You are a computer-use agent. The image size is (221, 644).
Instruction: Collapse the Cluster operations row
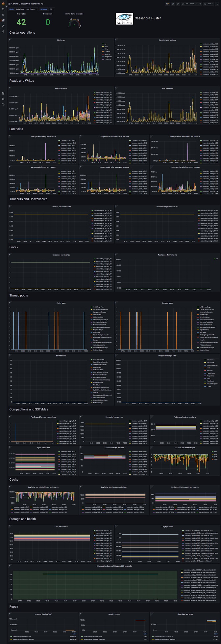[x=22, y=33]
